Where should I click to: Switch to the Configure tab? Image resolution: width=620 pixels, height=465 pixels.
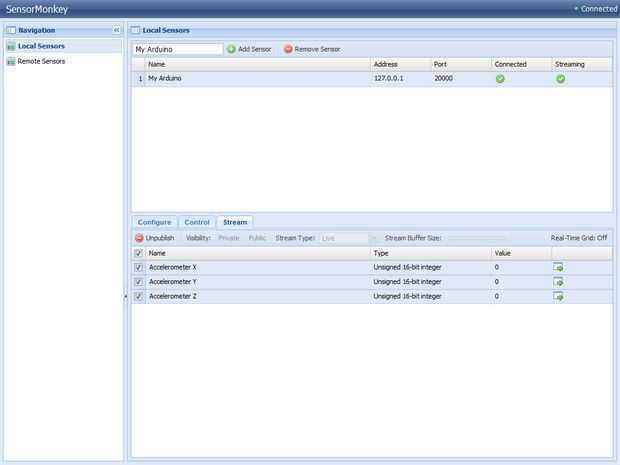click(x=155, y=222)
